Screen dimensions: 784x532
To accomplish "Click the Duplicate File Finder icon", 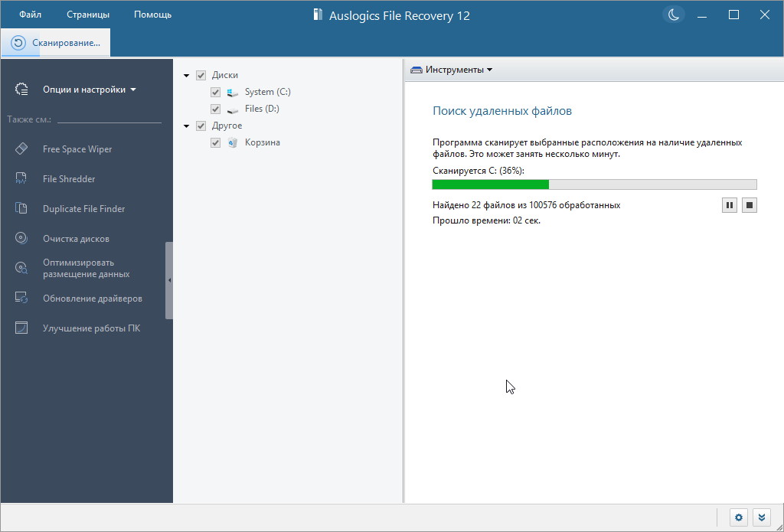I will (21, 208).
